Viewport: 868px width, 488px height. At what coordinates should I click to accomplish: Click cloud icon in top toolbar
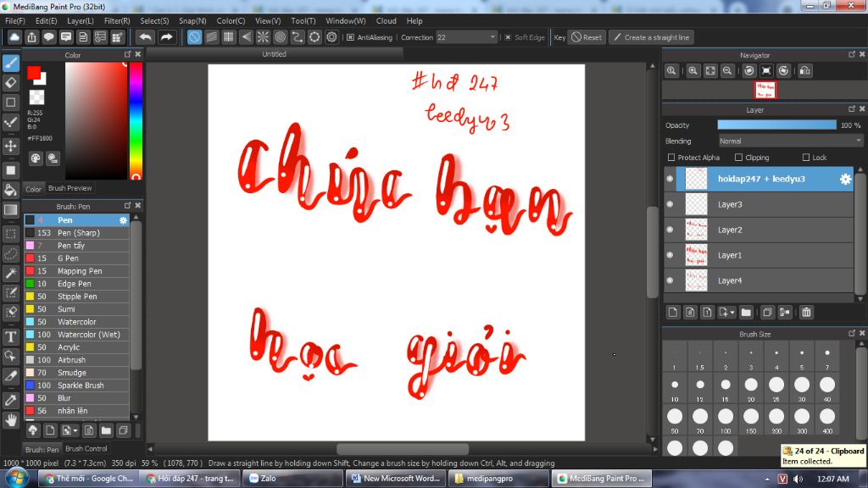point(14,37)
